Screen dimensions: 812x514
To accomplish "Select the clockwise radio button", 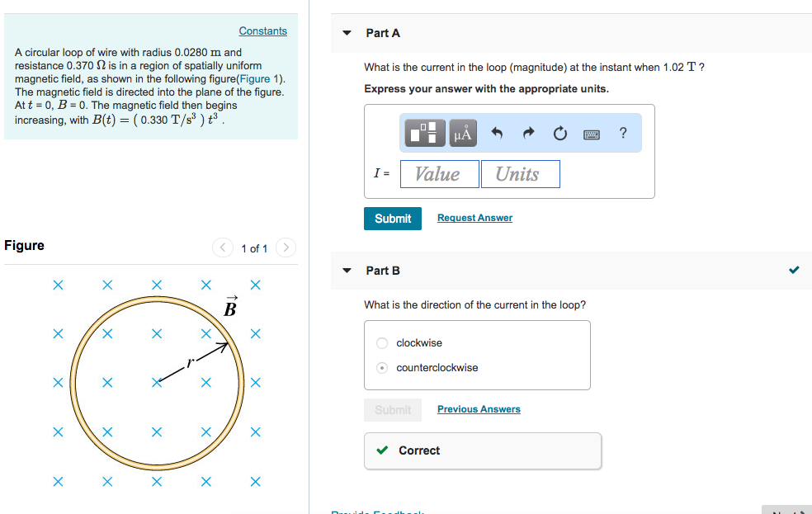I will tap(381, 342).
